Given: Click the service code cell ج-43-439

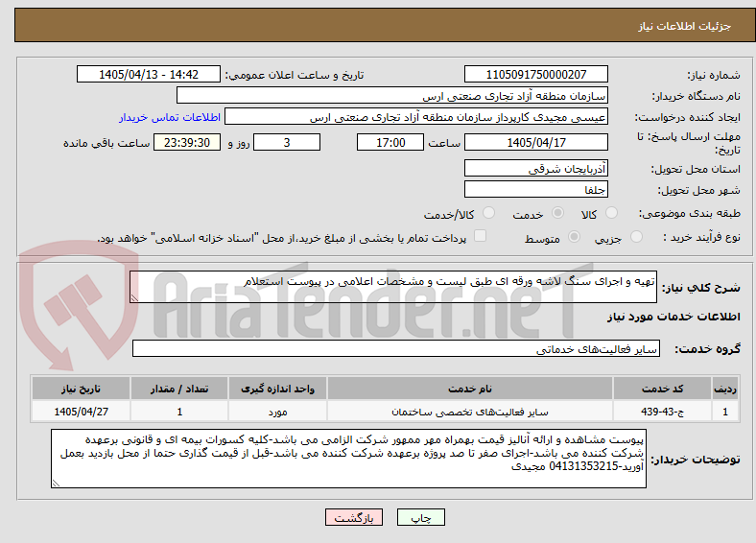Looking at the screenshot, I should tap(663, 412).
